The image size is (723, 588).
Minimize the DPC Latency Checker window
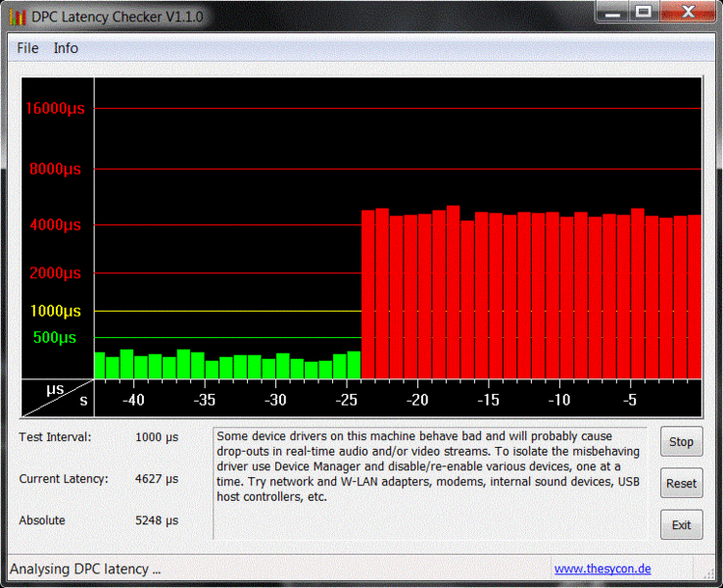(x=612, y=12)
